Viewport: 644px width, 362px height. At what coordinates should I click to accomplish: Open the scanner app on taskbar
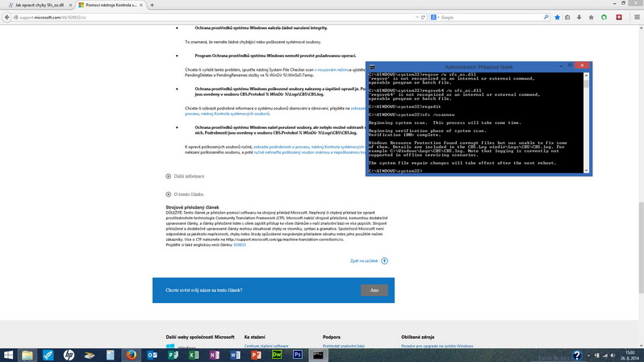click(89, 355)
